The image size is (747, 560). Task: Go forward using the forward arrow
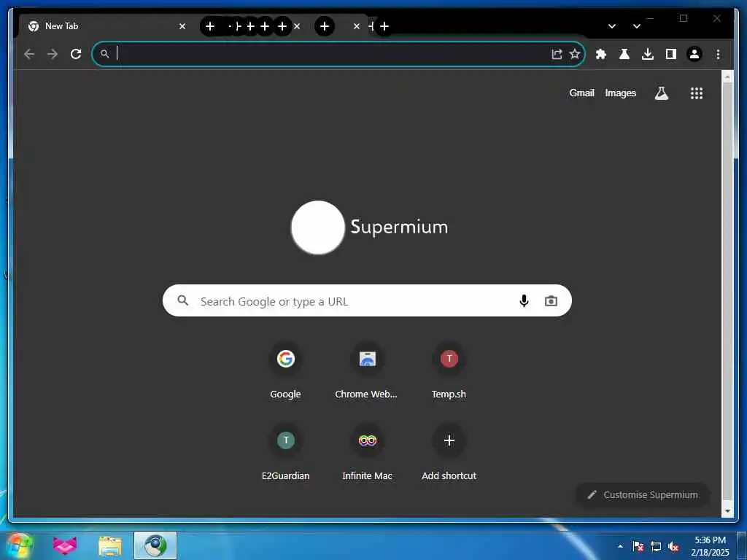click(53, 54)
